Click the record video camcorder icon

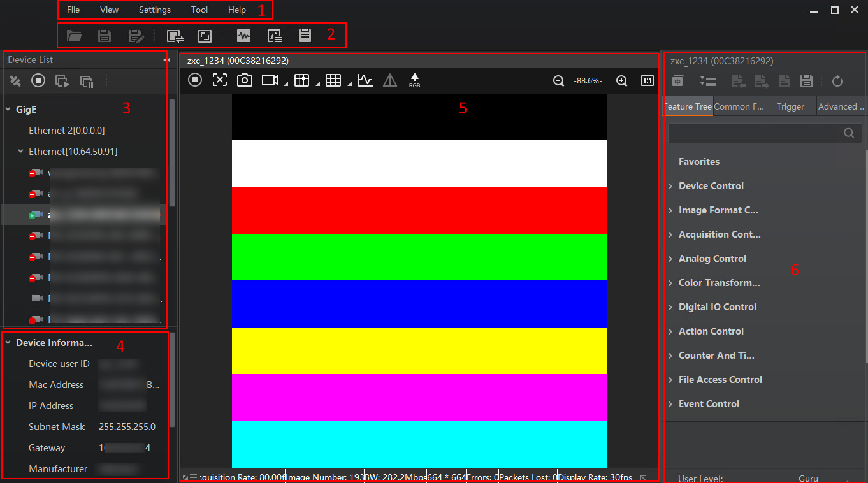(270, 80)
